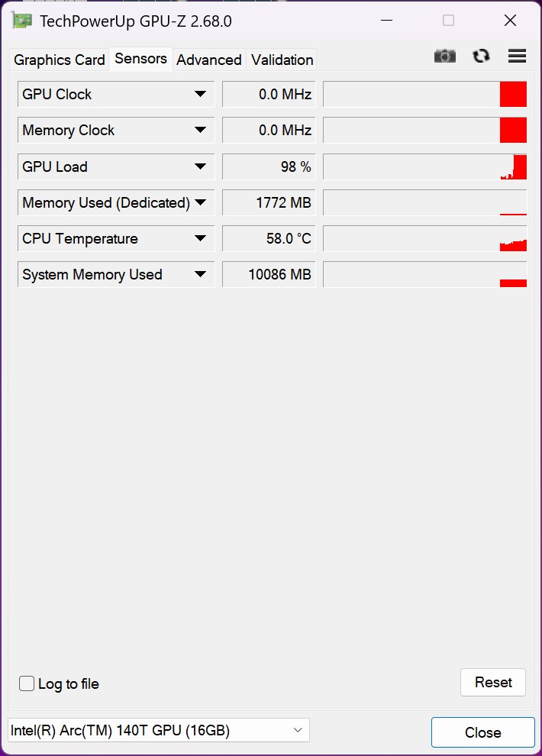Click the GPU-Z app icon in title bar
This screenshot has height=756, width=542.
(21, 21)
